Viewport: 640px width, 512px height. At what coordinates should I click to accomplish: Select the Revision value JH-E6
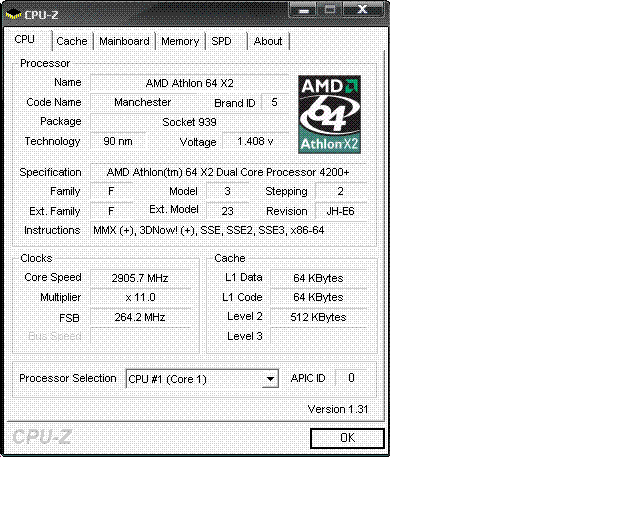340,211
